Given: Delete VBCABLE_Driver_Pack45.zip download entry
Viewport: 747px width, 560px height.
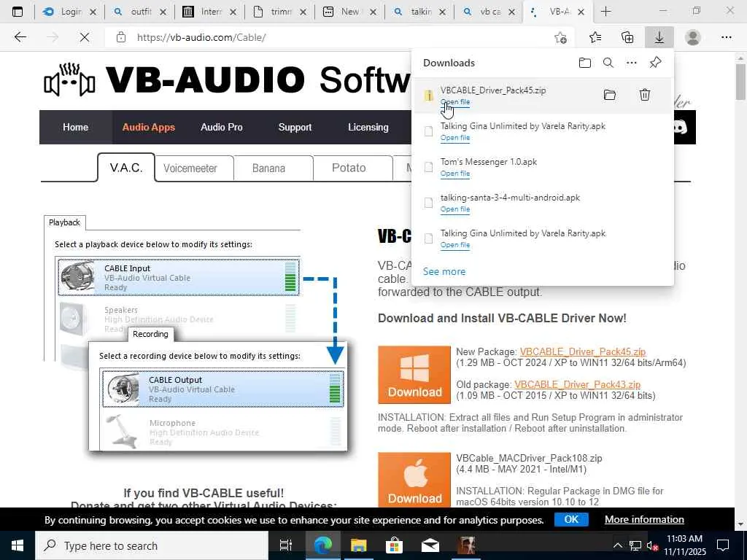Looking at the screenshot, I should click(645, 94).
